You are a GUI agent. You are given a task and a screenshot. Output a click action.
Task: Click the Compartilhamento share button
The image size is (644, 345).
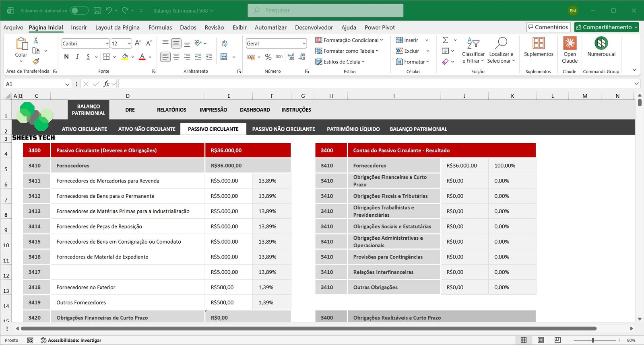pyautogui.click(x=606, y=27)
